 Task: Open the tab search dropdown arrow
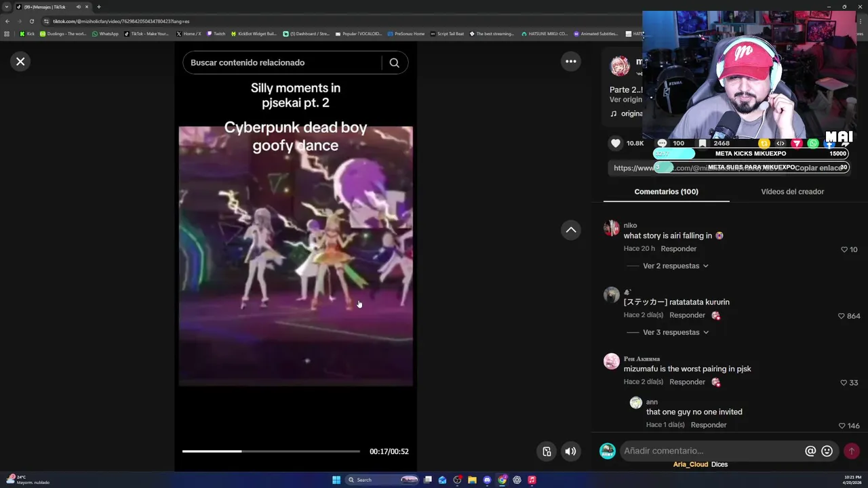[7, 7]
